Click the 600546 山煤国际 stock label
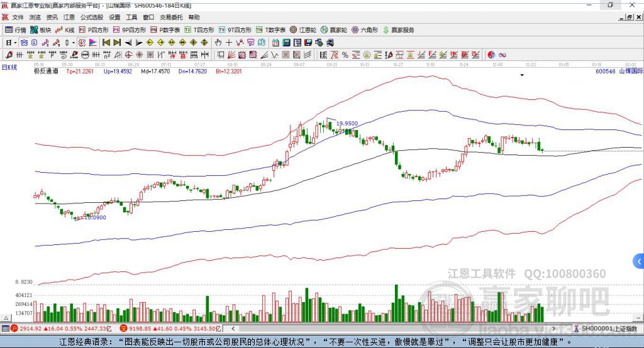 coord(619,71)
